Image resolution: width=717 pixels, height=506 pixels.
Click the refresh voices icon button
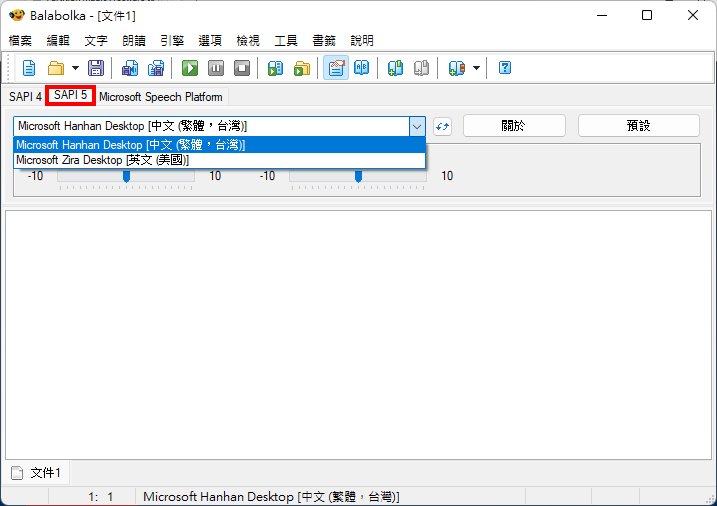click(442, 127)
